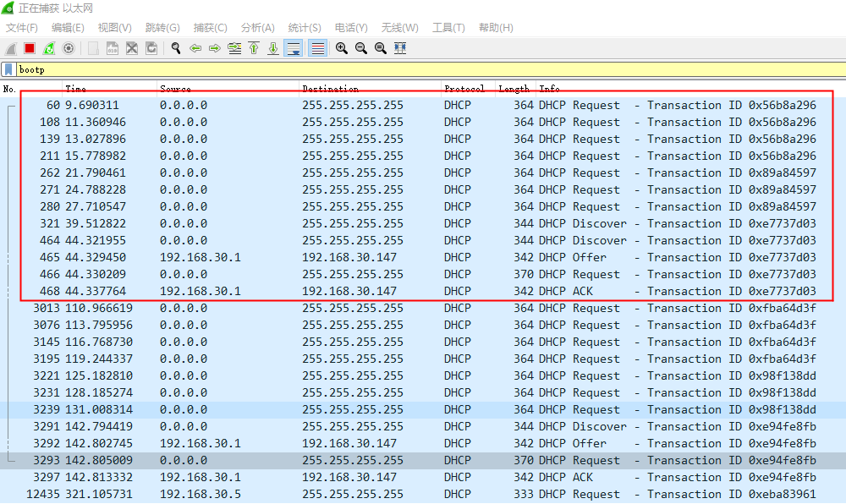
Task: Open the display filter bookmark dropdown
Action: pyautogui.click(x=8, y=69)
